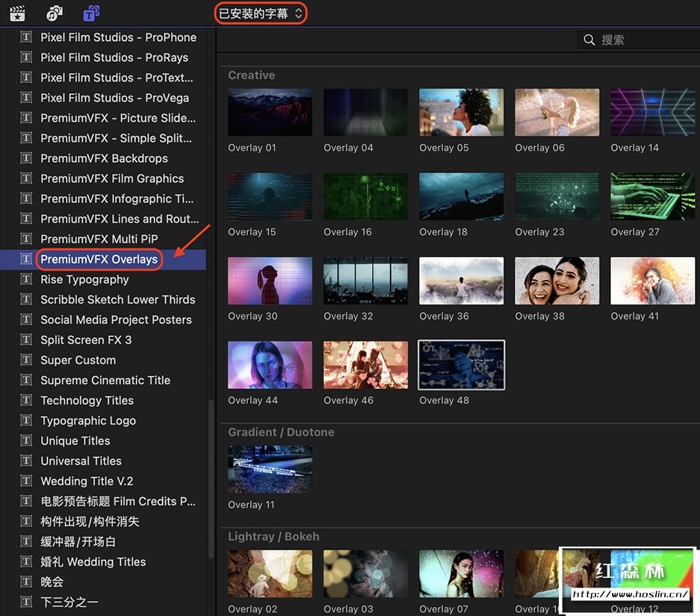The height and width of the screenshot is (616, 700).
Task: Select the Overlay 32 thumbnail
Action: [x=365, y=281]
